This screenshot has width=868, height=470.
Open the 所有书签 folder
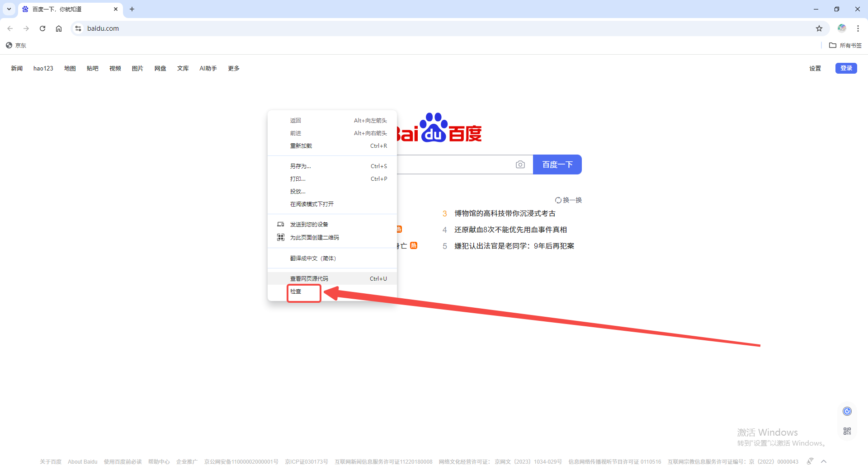[x=845, y=45]
